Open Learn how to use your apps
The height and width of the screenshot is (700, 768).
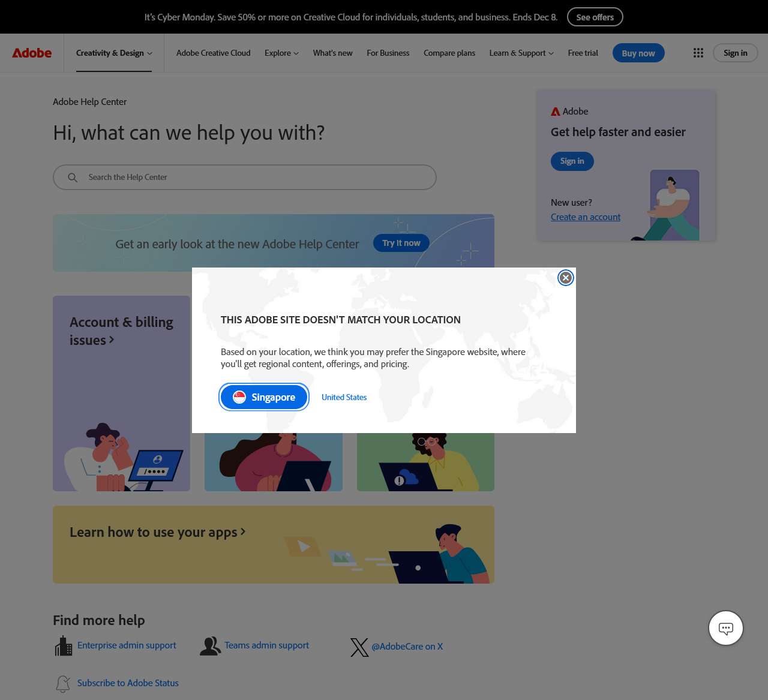274,545
